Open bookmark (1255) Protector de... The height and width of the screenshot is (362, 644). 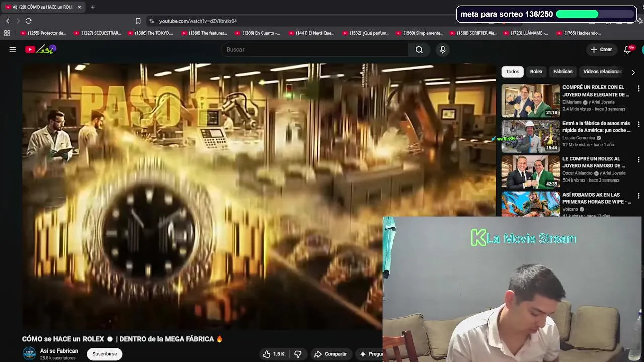43,33
